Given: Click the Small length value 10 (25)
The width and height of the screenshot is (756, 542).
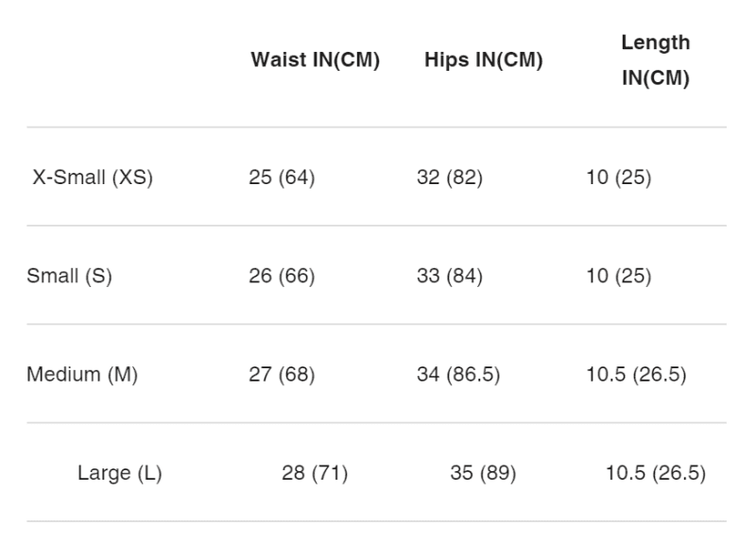Looking at the screenshot, I should (619, 276).
